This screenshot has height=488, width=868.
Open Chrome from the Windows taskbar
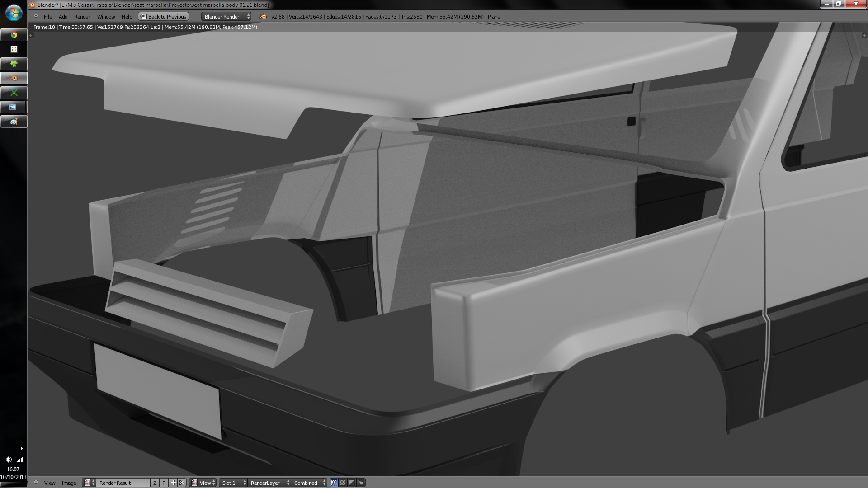click(x=14, y=35)
